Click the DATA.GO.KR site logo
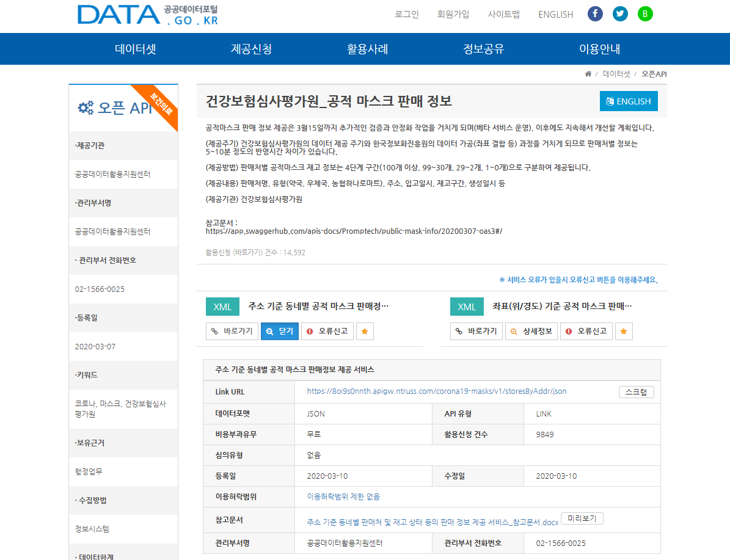The height and width of the screenshot is (560, 730). (147, 15)
